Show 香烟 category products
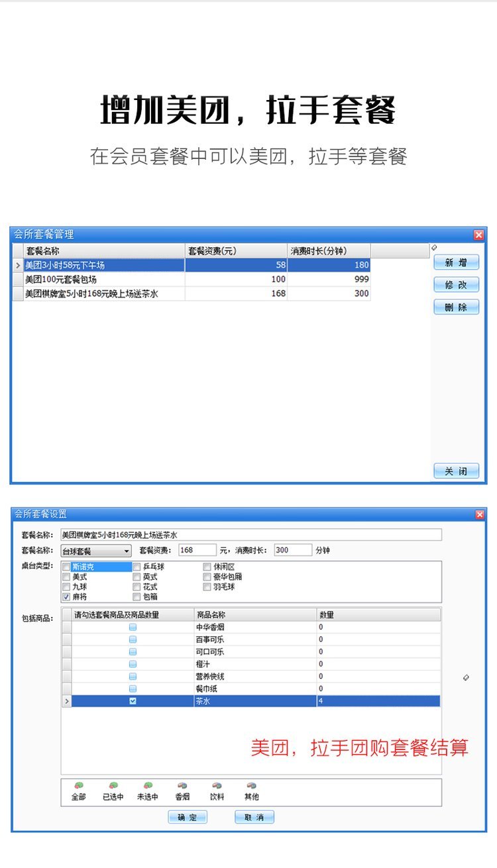Viewport: 497px width, 868px height. (x=182, y=790)
